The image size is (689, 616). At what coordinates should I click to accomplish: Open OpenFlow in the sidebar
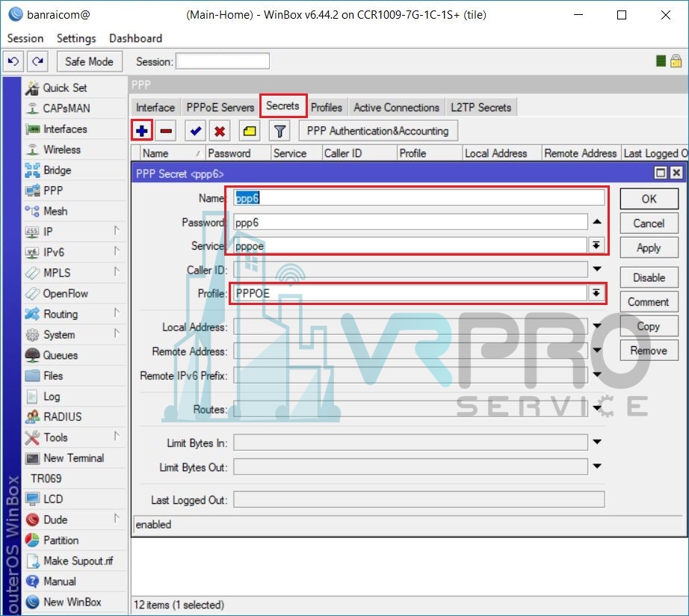pos(66,293)
